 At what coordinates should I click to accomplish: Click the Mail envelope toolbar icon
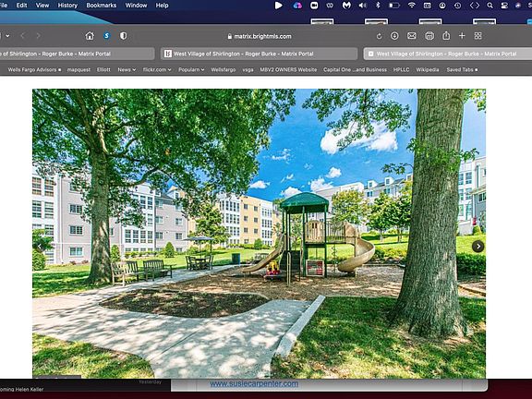coord(412,36)
